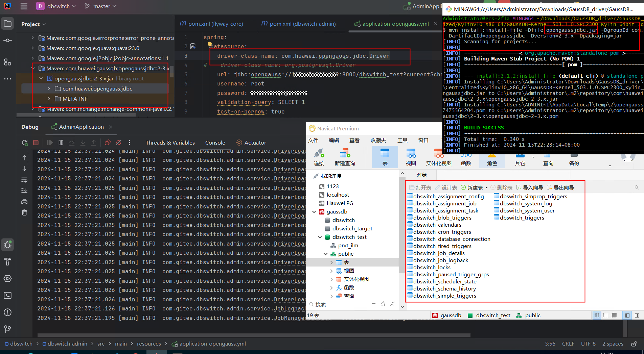Switch to the Threads & Variables tab
This screenshot has width=644, height=354.
pyautogui.click(x=170, y=143)
